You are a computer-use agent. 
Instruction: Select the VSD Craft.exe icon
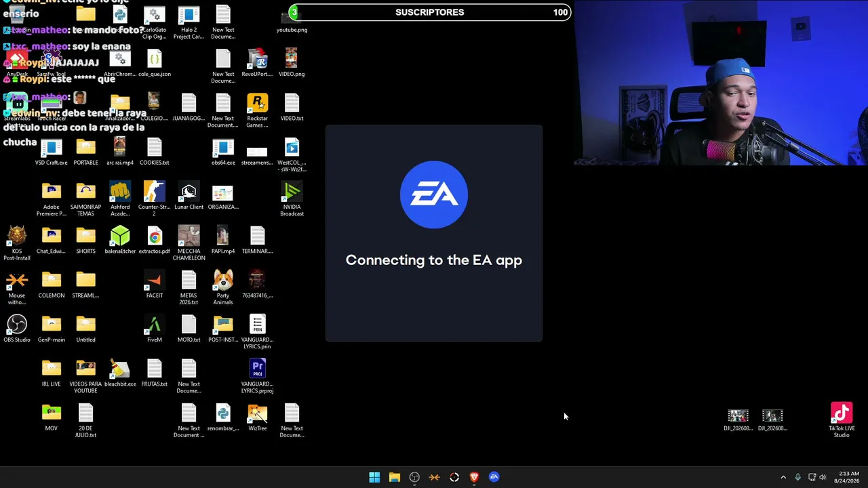pyautogui.click(x=52, y=148)
